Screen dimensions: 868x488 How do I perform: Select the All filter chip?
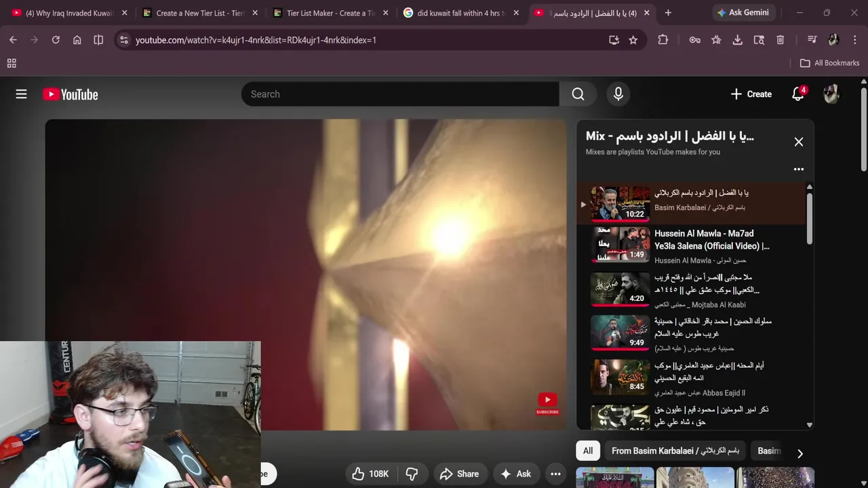click(x=588, y=451)
